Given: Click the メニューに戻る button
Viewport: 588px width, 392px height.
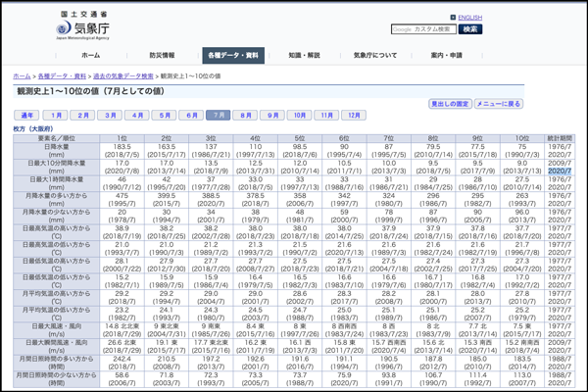Looking at the screenshot, I should [499, 104].
